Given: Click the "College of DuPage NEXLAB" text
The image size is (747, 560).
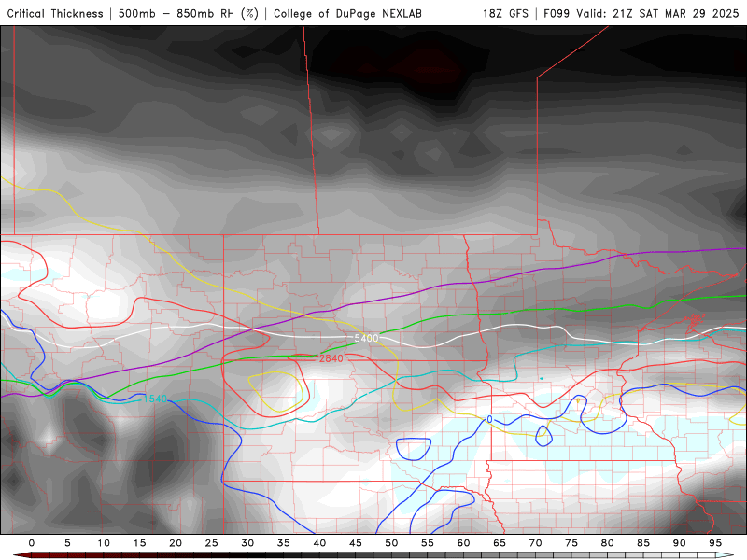Looking at the screenshot, I should click(347, 13).
